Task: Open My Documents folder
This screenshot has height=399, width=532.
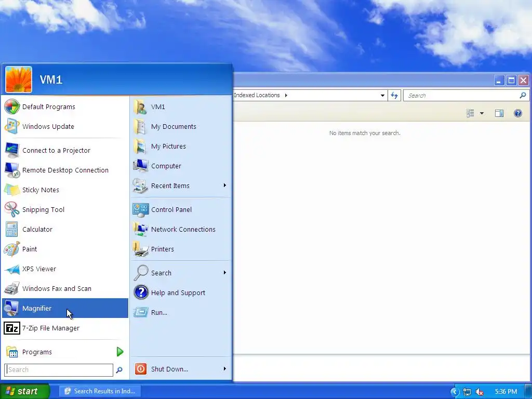Action: [181, 126]
